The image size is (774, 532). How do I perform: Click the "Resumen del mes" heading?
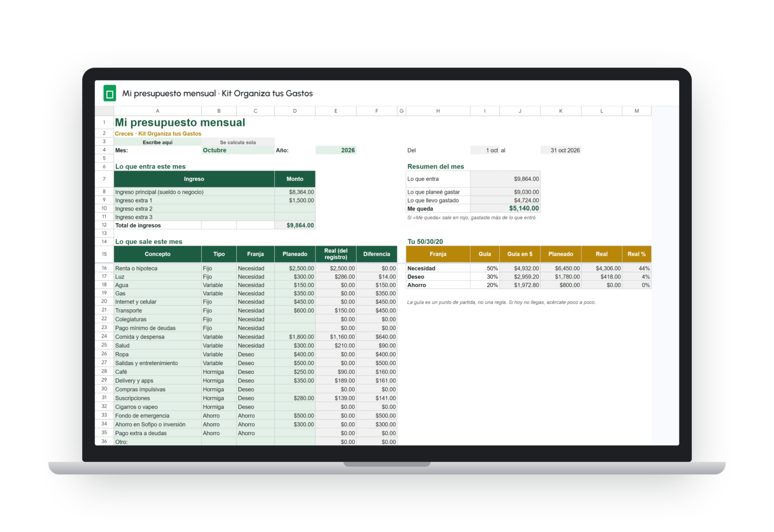pyautogui.click(x=435, y=166)
